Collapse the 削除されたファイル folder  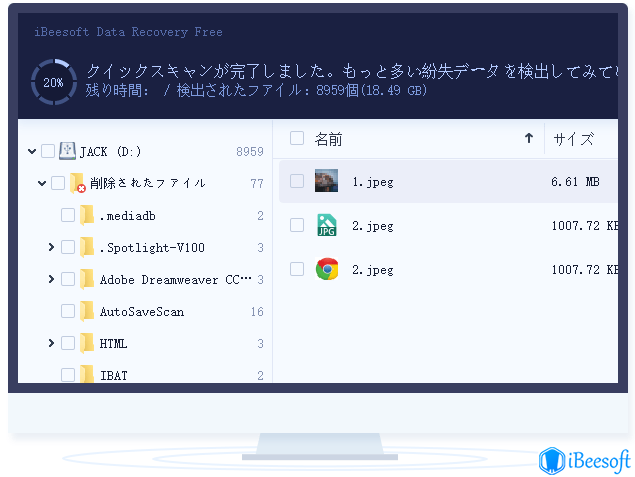(42, 183)
